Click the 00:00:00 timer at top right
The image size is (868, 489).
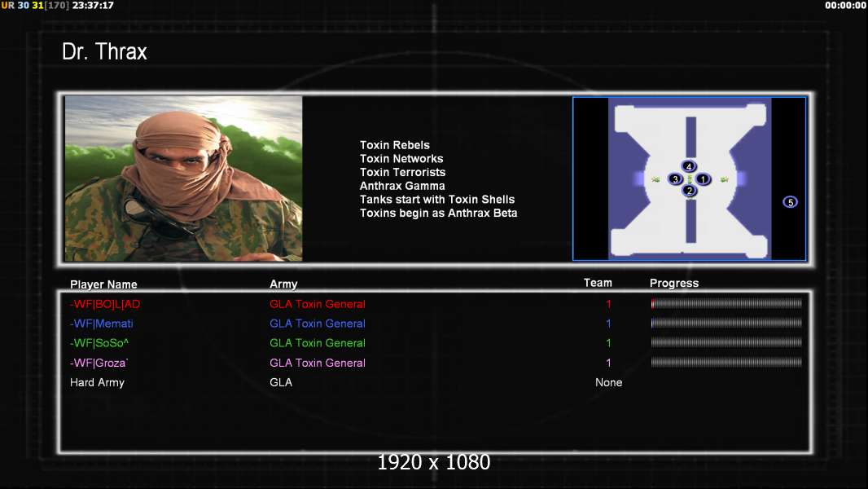click(845, 5)
